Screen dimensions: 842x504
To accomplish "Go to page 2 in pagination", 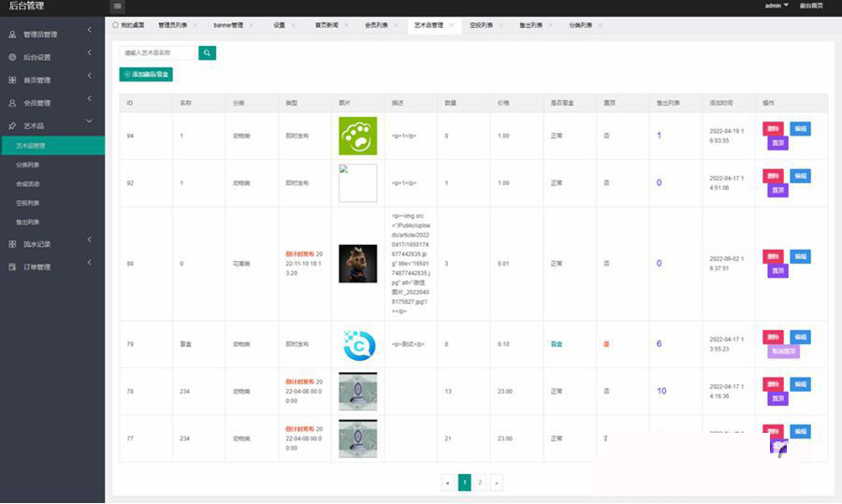I will point(480,482).
